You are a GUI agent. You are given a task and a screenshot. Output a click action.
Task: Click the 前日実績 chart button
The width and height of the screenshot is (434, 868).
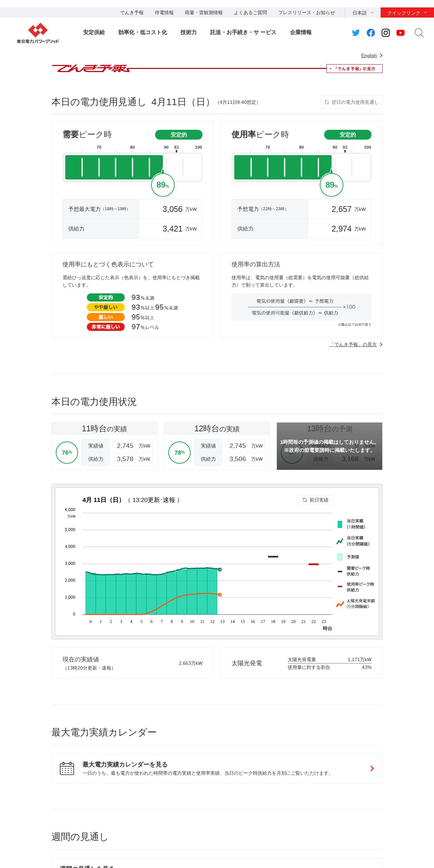tap(316, 500)
